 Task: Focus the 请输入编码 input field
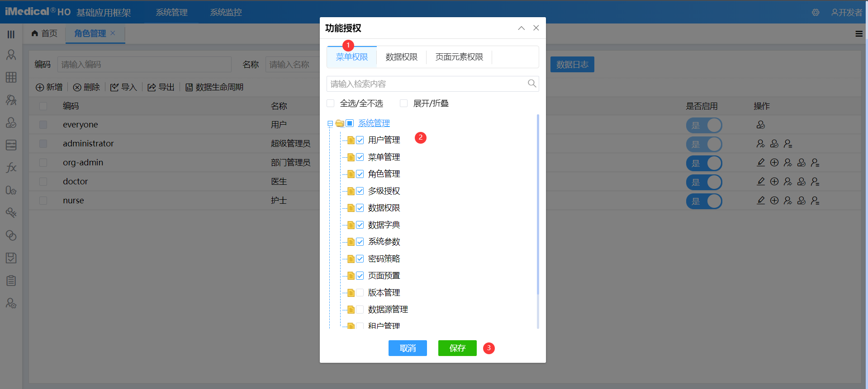pos(144,65)
